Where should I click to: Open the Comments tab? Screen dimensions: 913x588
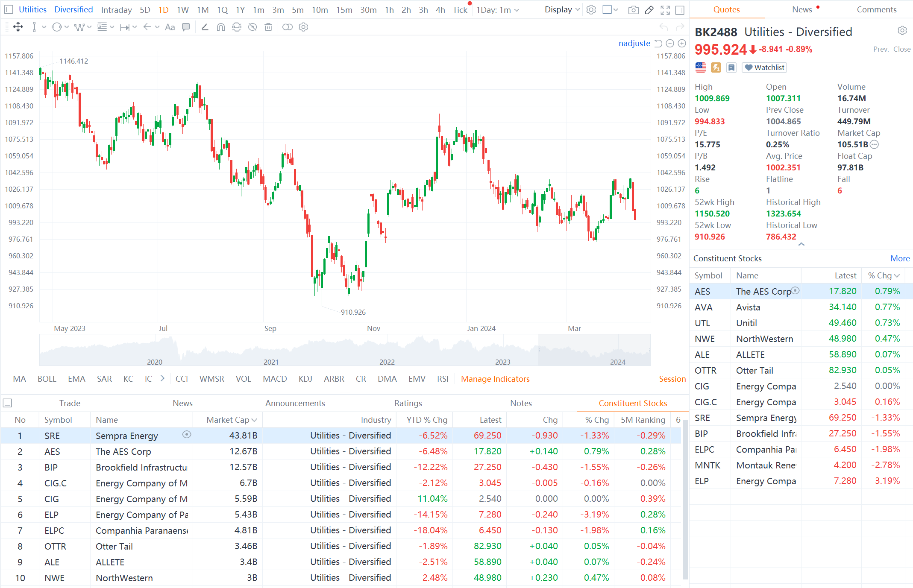coord(877,9)
